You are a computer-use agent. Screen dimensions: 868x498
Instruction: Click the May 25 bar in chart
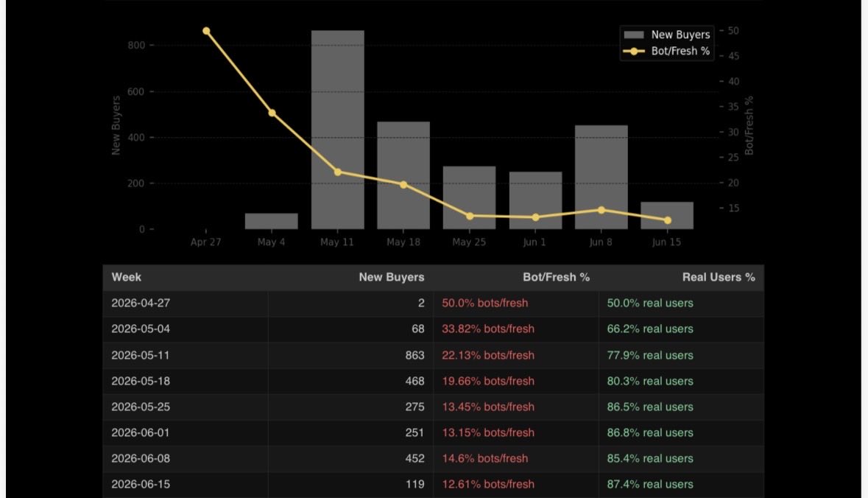pos(470,197)
